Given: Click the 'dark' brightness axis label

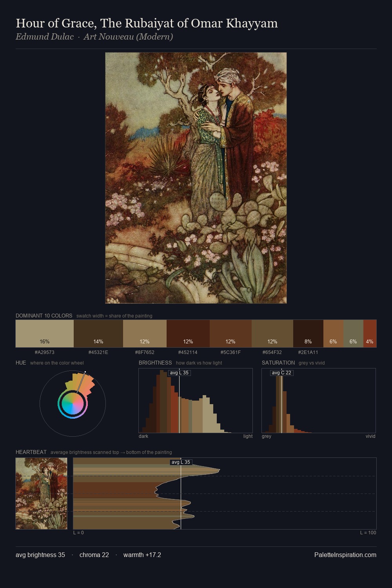Looking at the screenshot, I should coord(143,436).
